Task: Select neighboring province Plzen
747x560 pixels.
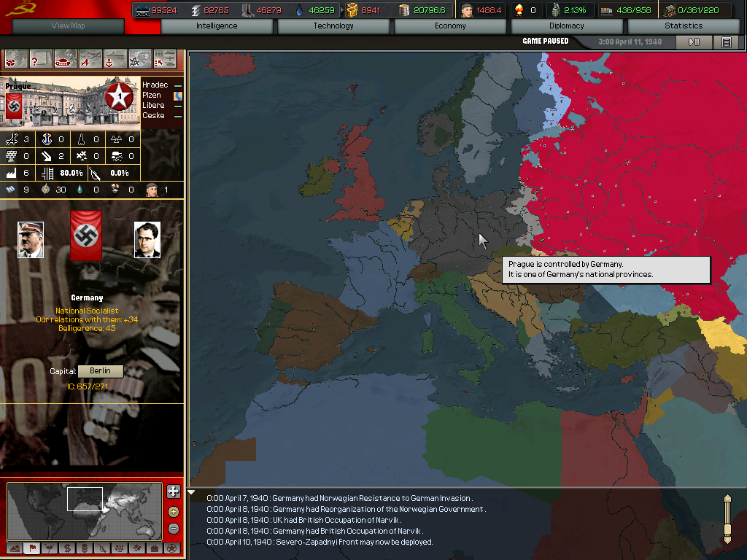Action: coord(152,96)
